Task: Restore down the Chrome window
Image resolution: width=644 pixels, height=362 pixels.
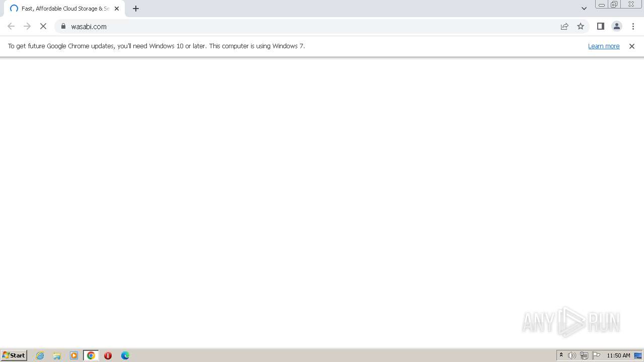Action: [x=614, y=5]
